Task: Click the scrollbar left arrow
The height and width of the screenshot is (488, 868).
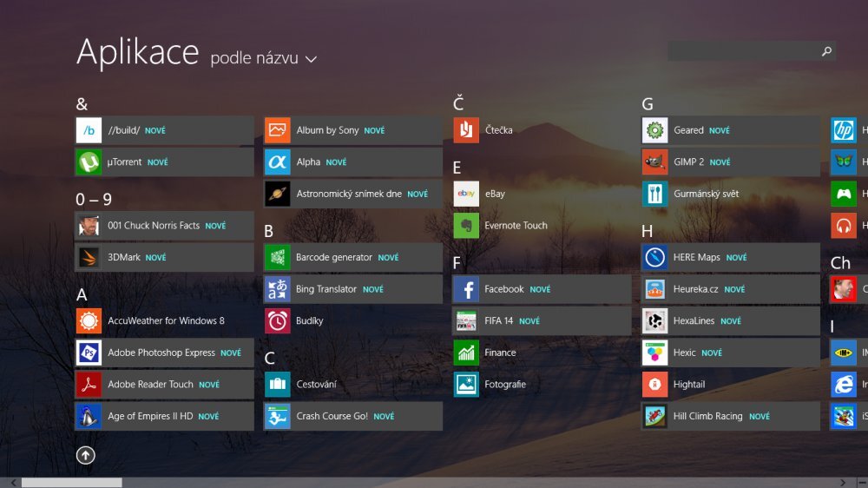Action: tap(13, 483)
